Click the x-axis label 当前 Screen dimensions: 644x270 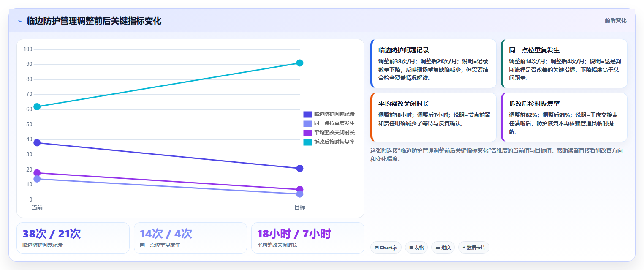point(37,207)
